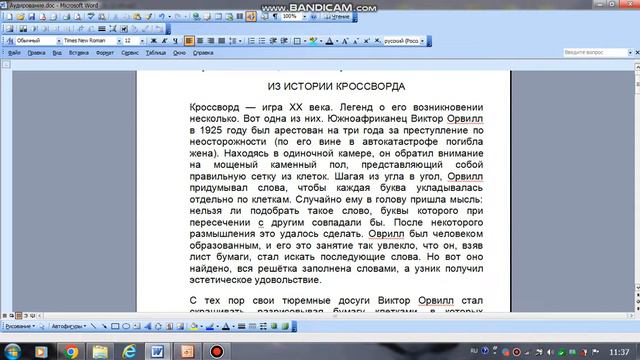Open the Справка menu
Viewport: 640px width, 360px height.
203,53
